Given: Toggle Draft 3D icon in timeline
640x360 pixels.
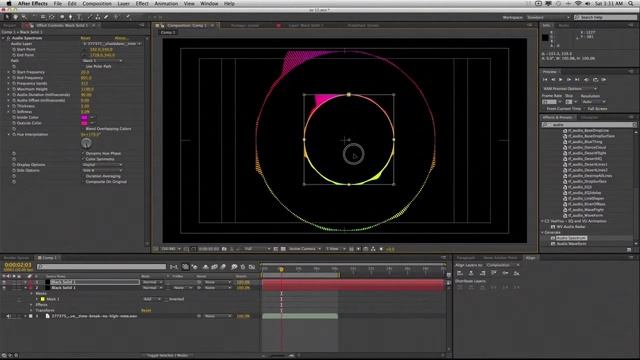Looking at the screenshot, I should tap(195, 267).
